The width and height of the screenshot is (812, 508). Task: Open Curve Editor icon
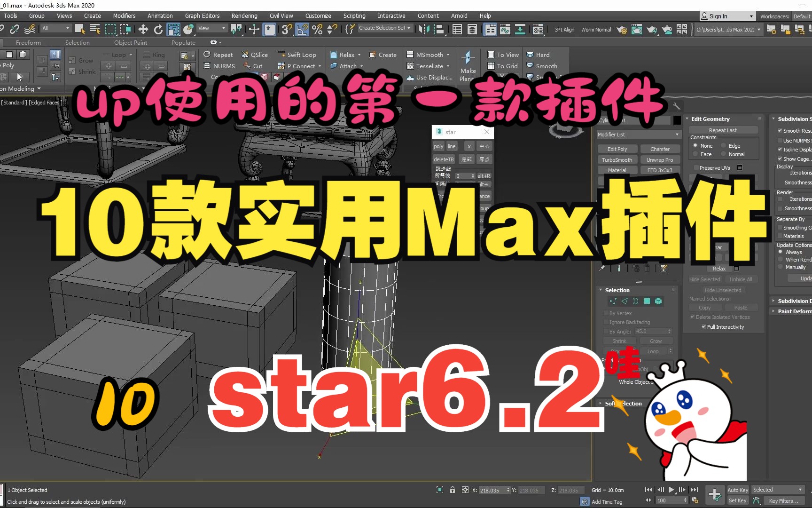(505, 29)
